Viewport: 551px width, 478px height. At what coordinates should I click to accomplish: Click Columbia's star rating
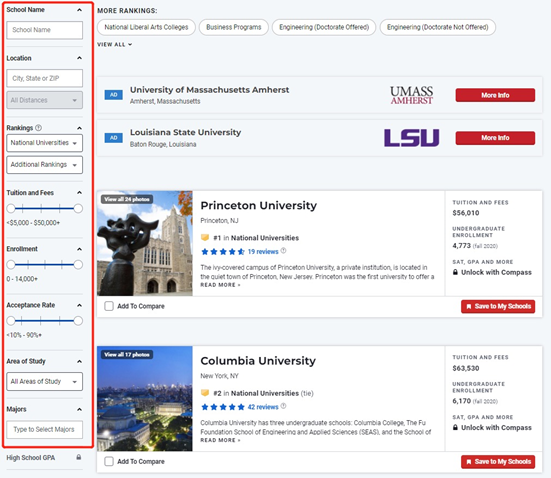223,407
